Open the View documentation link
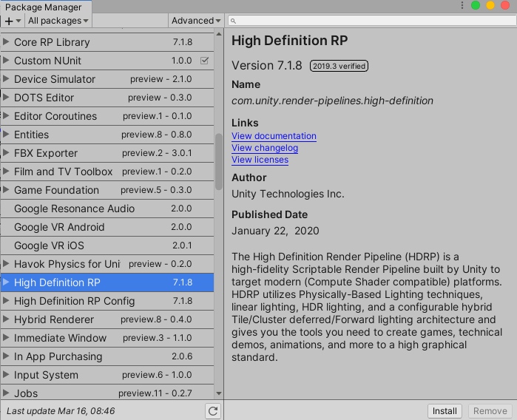The width and height of the screenshot is (517, 420). (x=274, y=136)
